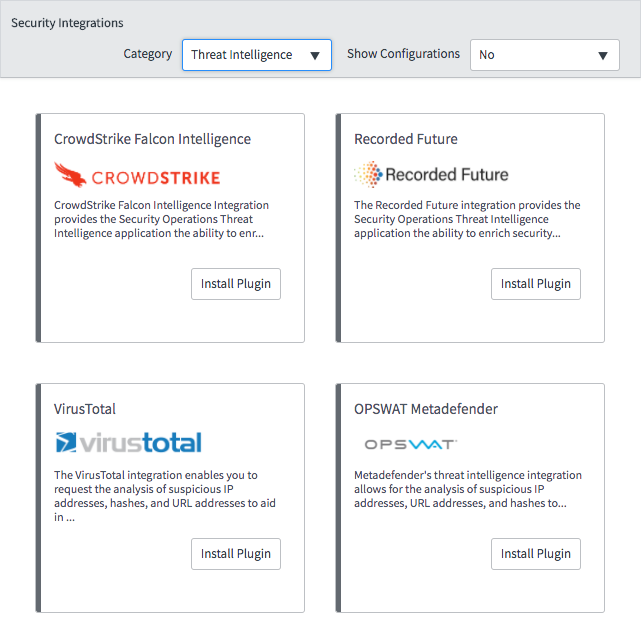Select the CrowdStrike Falcon Intelligence card title
This screenshot has height=627, width=641.
click(x=152, y=139)
